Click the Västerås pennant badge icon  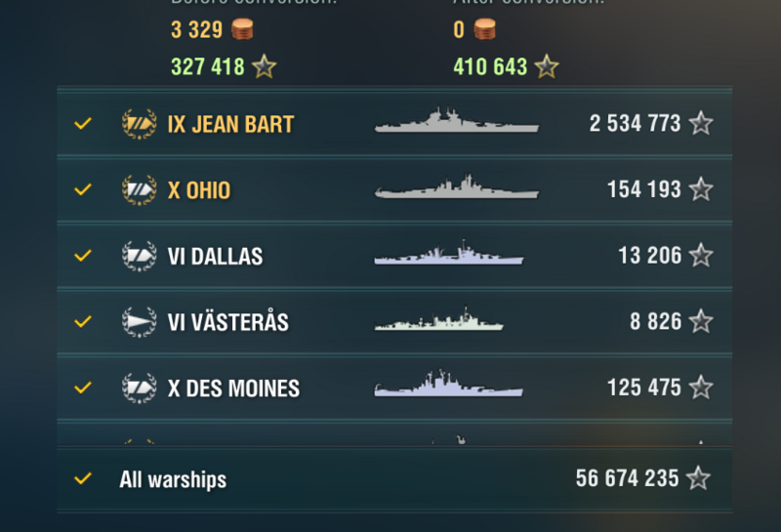(x=140, y=321)
